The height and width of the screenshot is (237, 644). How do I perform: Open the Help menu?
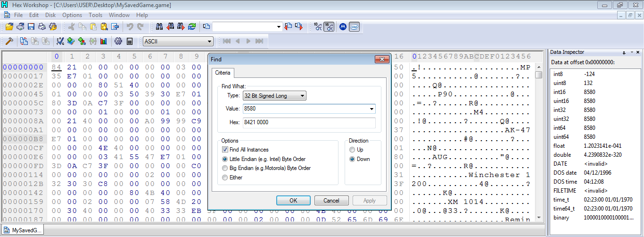[x=142, y=15]
